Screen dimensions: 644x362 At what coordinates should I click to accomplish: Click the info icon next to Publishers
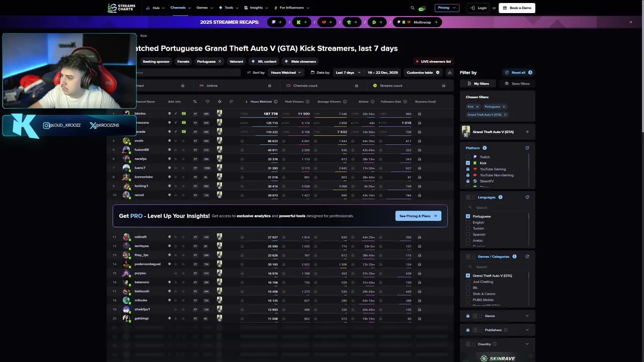[506, 330]
